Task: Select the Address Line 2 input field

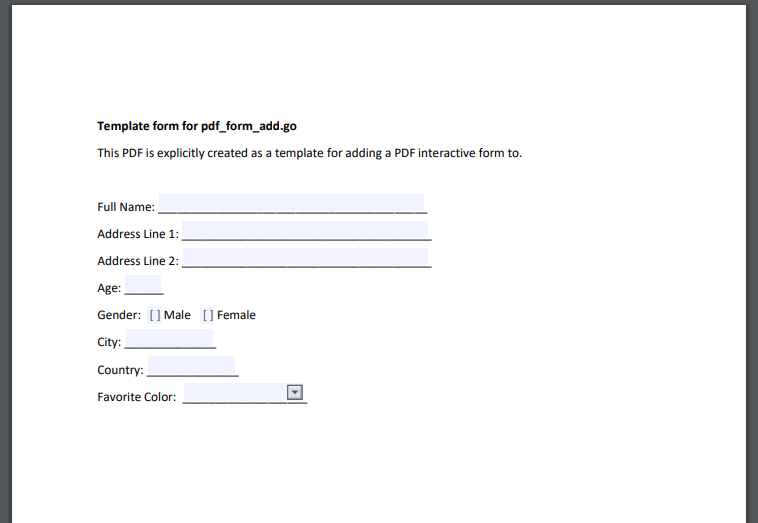Action: pos(305,258)
